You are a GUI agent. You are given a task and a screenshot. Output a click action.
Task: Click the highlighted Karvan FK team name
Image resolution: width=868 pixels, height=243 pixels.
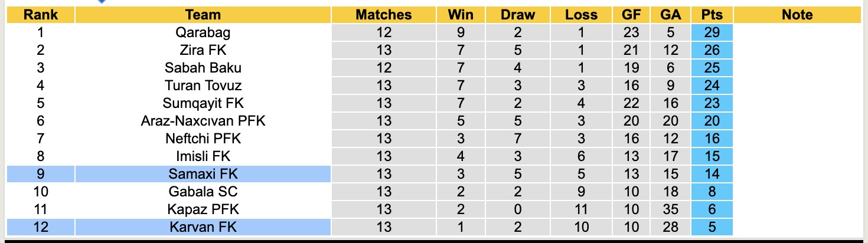[x=203, y=227]
